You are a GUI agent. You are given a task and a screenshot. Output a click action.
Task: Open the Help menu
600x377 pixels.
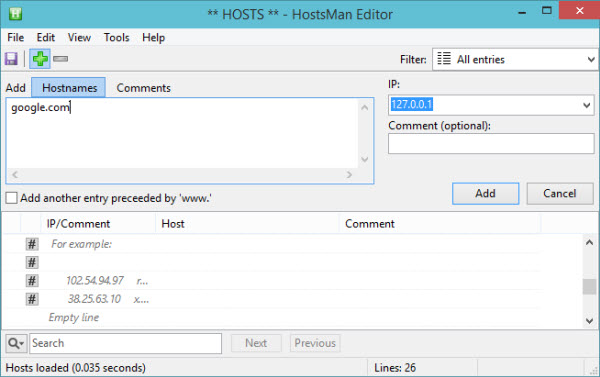pyautogui.click(x=153, y=38)
